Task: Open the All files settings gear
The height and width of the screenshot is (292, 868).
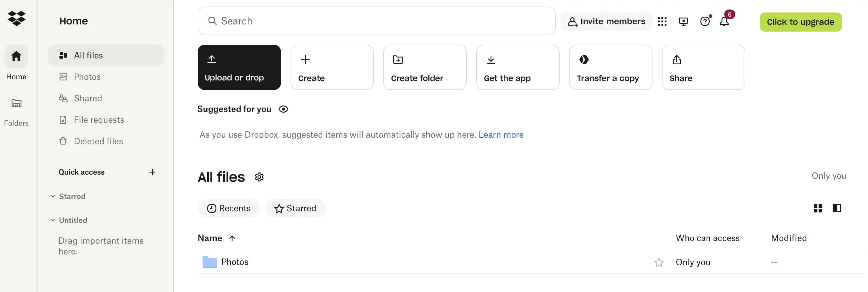Action: pyautogui.click(x=259, y=177)
